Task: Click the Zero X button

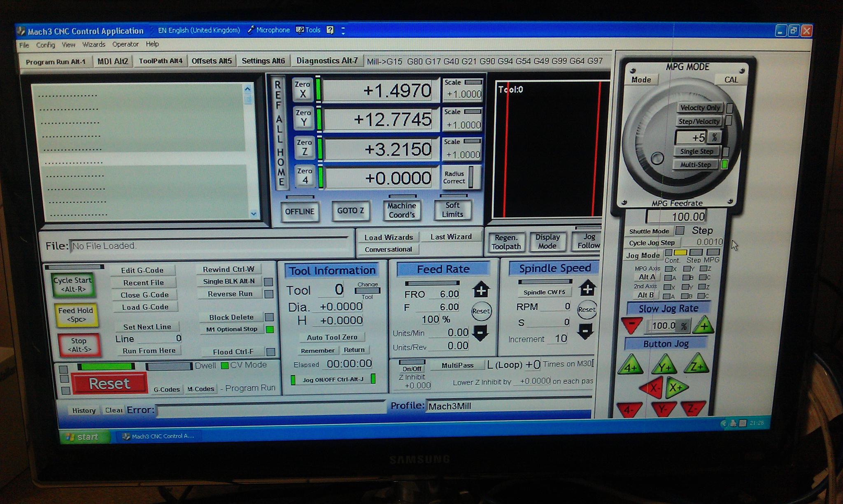Action: [303, 89]
